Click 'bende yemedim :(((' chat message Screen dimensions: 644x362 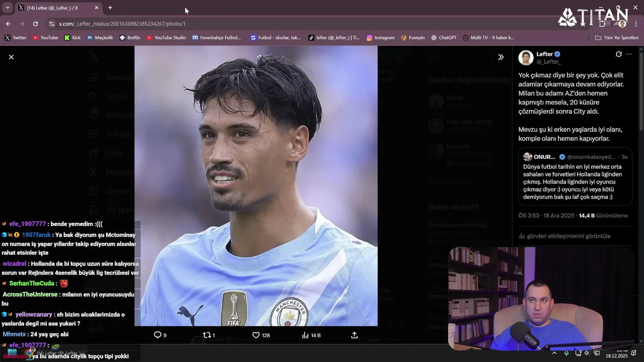point(76,224)
